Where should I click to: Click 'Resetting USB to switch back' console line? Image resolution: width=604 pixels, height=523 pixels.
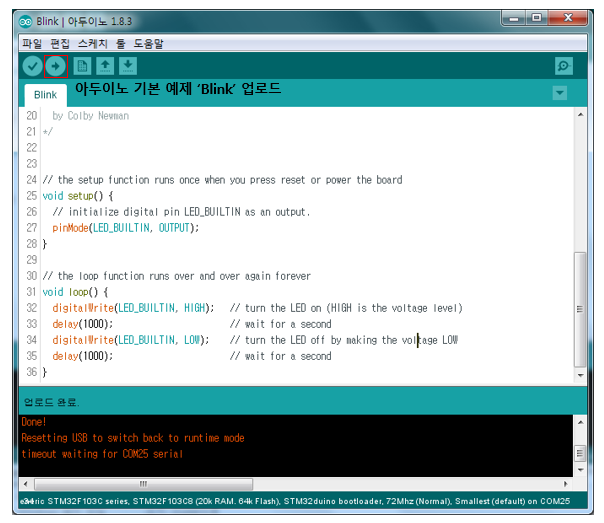133,438
